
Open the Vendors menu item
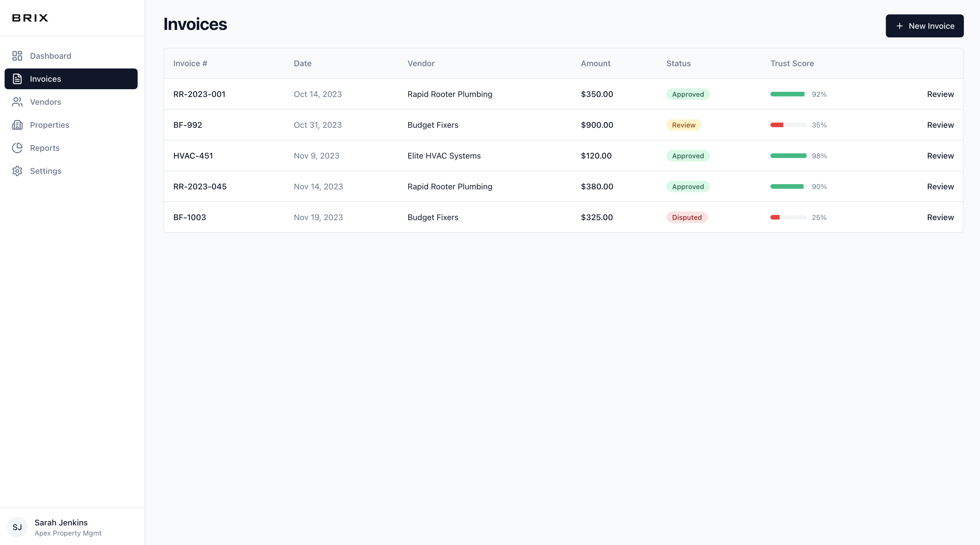point(45,102)
